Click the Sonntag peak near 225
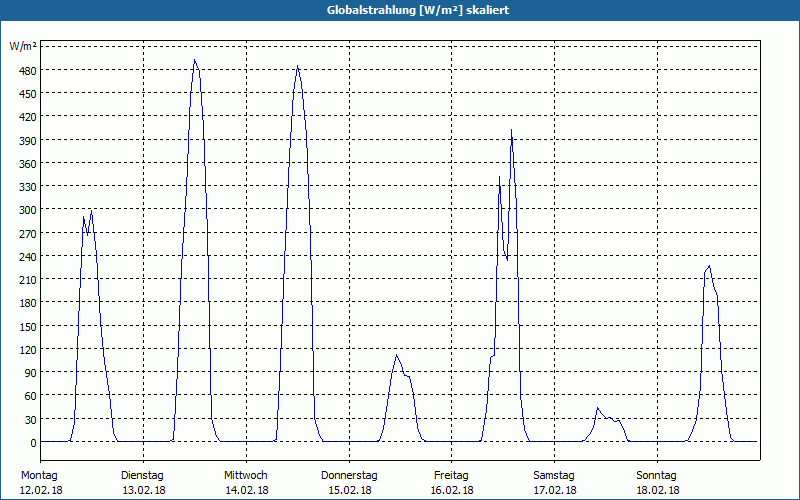800x500 pixels. pyautogui.click(x=709, y=266)
